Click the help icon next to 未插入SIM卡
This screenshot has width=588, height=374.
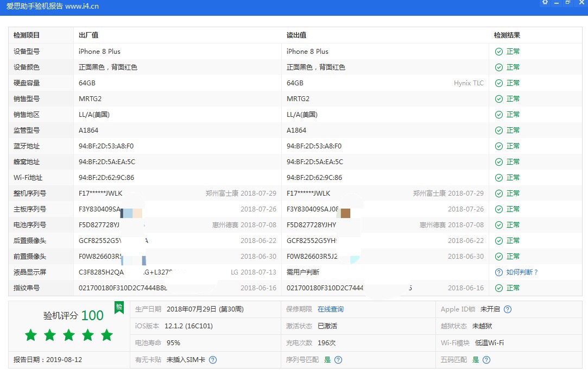coord(213,359)
